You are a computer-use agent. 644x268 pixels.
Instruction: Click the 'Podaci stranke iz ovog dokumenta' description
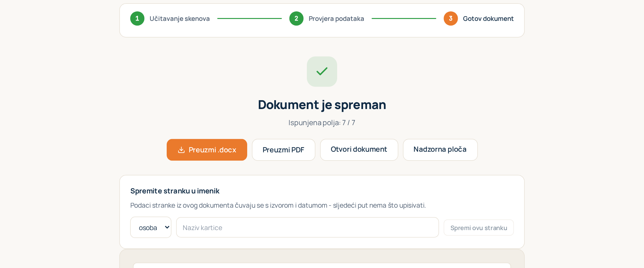tap(278, 205)
